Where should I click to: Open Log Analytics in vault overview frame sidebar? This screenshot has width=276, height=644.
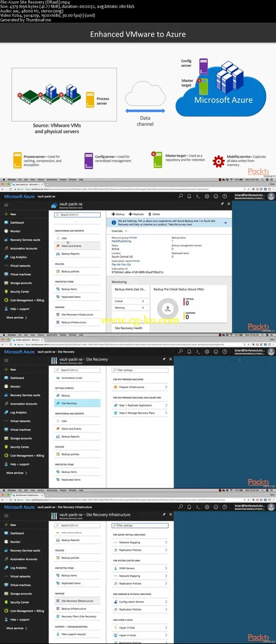coord(18,257)
